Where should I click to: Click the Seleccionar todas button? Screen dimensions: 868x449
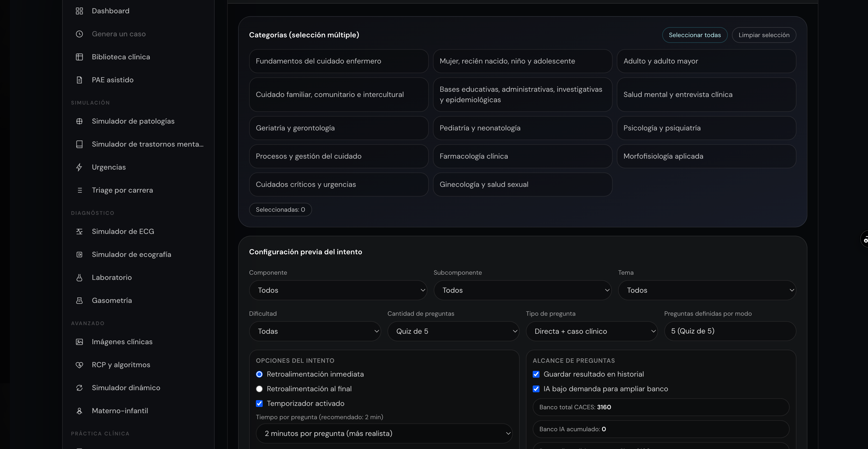tap(694, 35)
